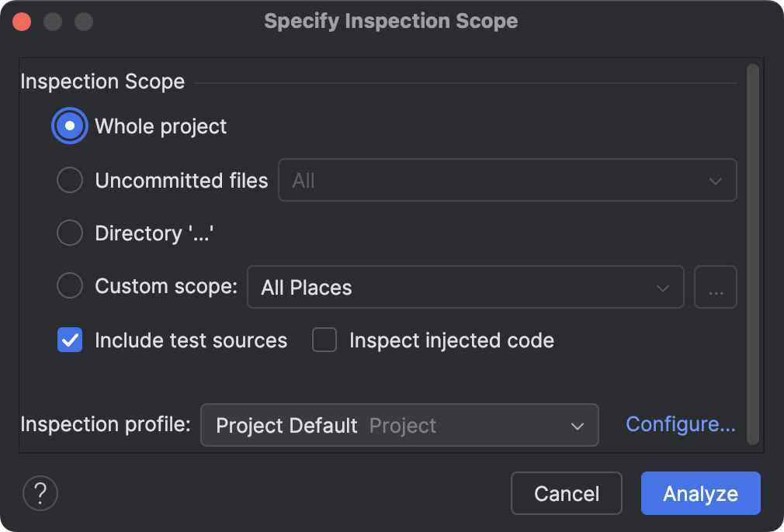
Task: Click the chevron on Inspection profile dropdown
Action: click(578, 425)
